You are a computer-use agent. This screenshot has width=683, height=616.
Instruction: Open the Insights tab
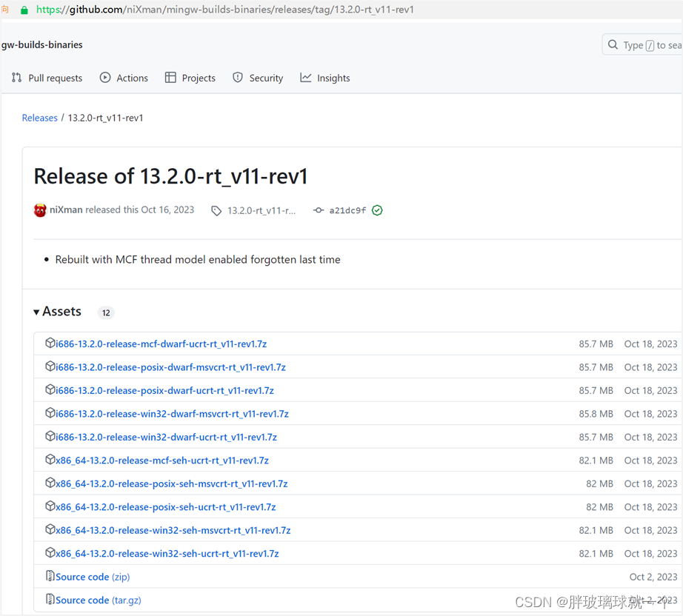click(x=325, y=78)
